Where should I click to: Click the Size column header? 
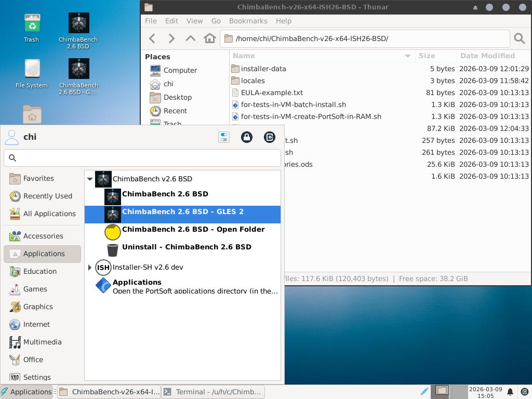(436, 56)
